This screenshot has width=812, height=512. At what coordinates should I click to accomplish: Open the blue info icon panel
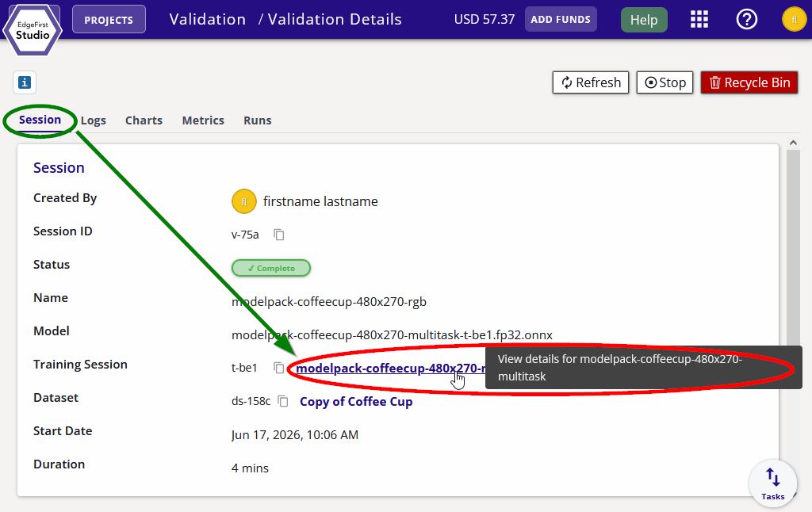click(25, 82)
